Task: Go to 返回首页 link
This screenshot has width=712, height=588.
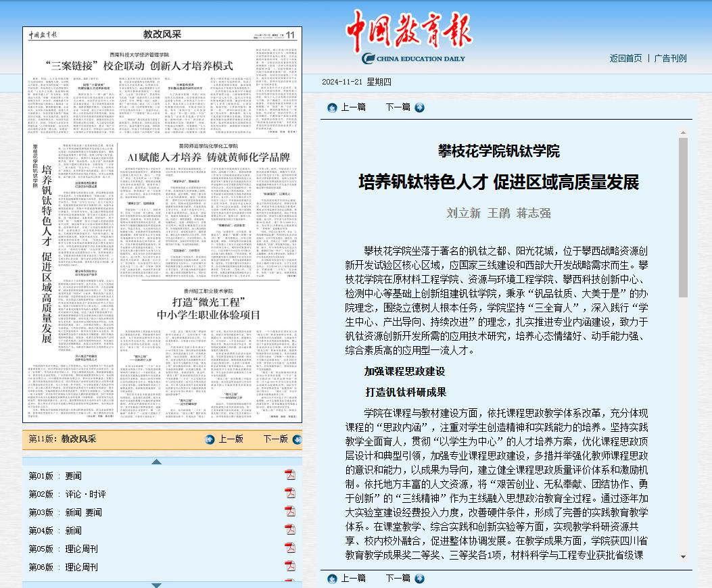Action: [x=625, y=58]
